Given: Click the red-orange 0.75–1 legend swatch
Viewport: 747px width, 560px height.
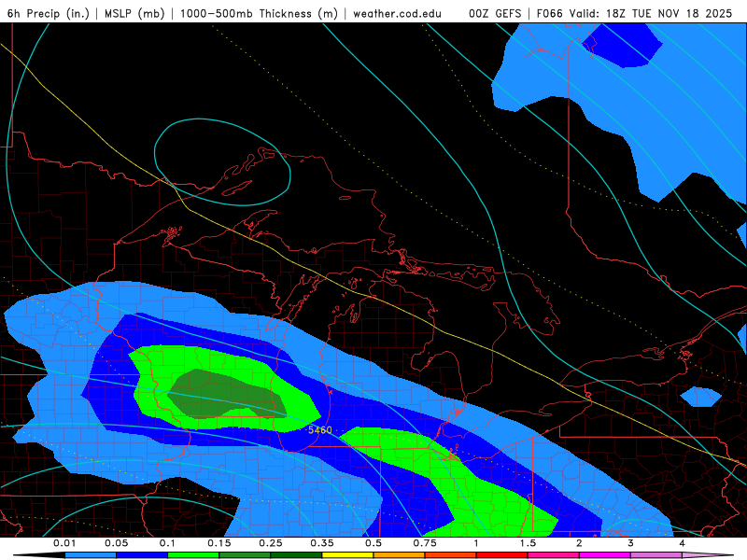Looking at the screenshot, I should point(451,555).
